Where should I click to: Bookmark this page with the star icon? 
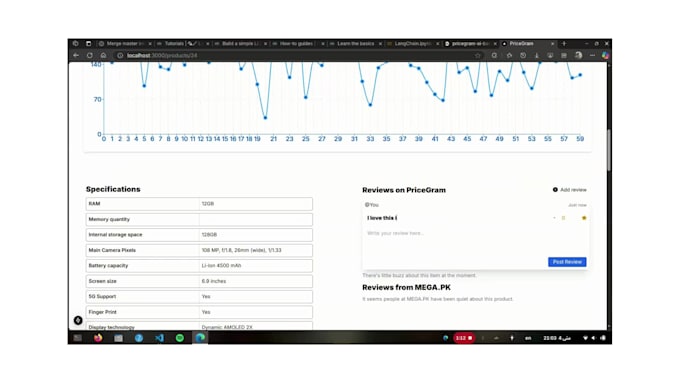point(477,56)
